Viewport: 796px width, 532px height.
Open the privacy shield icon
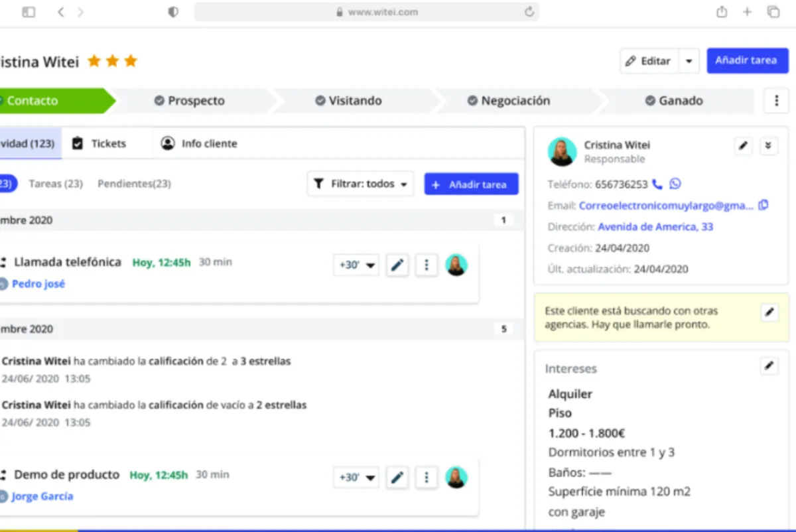click(x=173, y=12)
